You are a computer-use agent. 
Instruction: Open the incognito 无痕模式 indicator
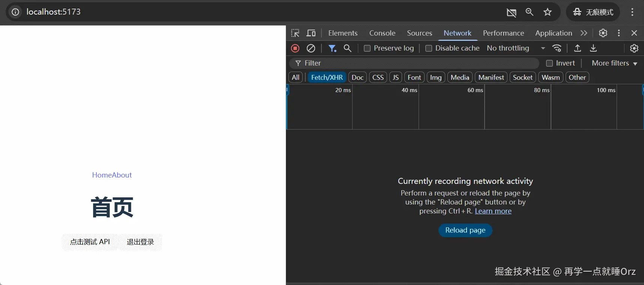[x=593, y=12]
